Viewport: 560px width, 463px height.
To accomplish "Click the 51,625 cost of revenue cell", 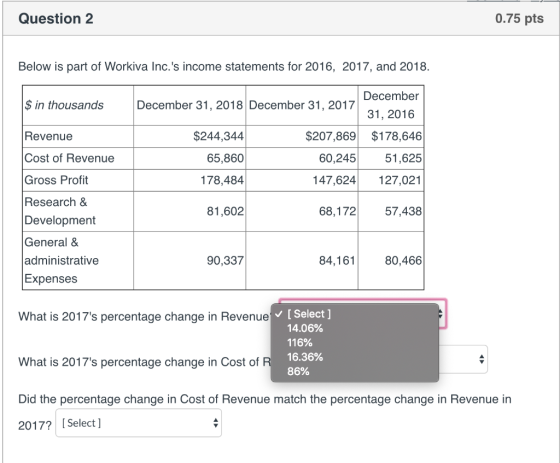I will click(x=391, y=158).
